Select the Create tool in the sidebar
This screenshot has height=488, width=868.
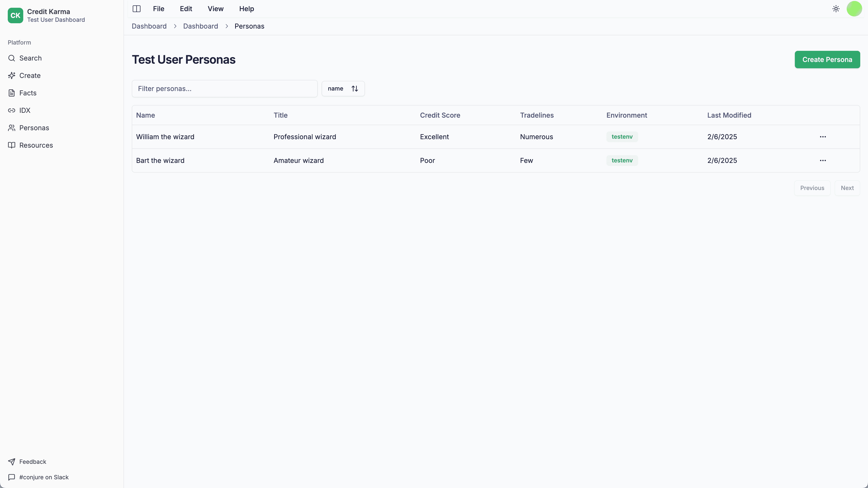coord(30,76)
